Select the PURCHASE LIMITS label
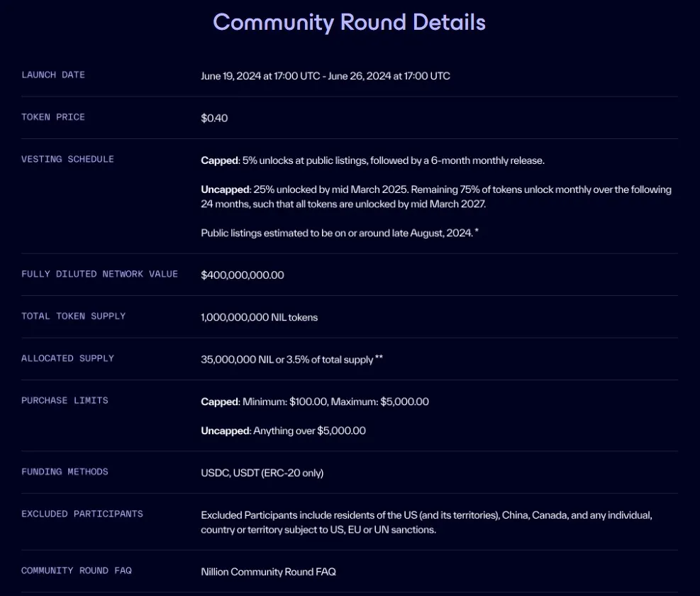 (x=65, y=400)
